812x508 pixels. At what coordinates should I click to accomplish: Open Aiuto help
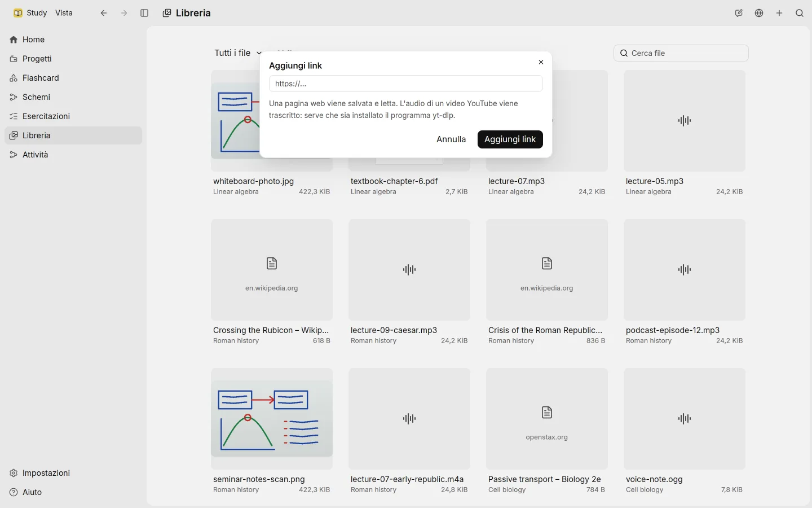(x=73, y=492)
